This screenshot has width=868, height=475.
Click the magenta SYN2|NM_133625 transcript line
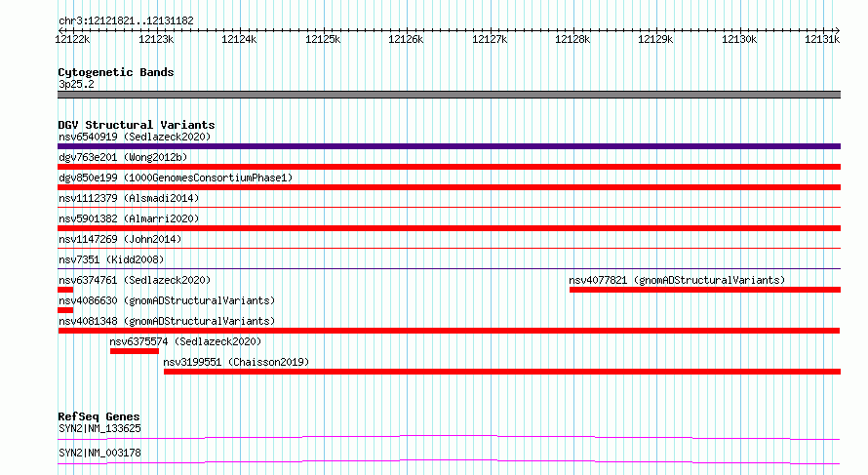tap(449, 438)
